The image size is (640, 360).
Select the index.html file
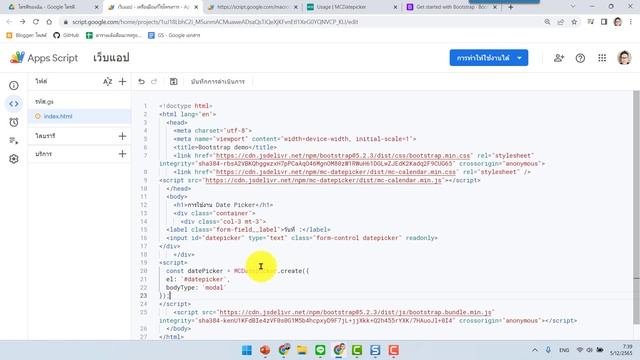(80, 116)
